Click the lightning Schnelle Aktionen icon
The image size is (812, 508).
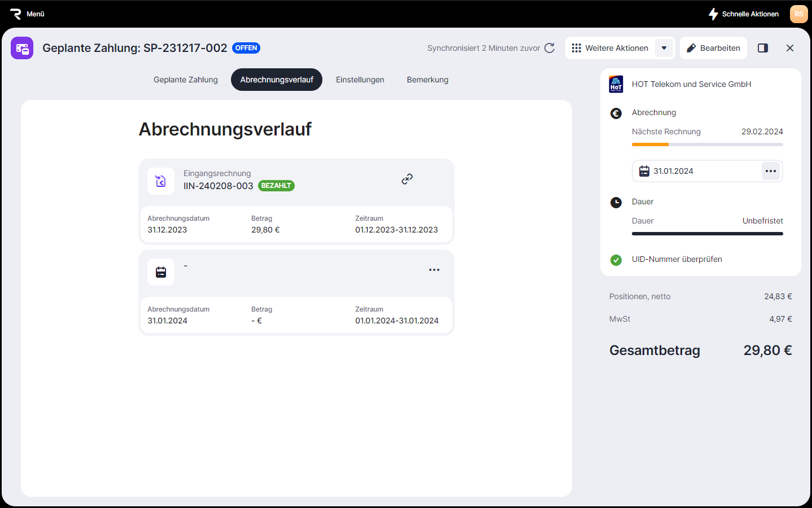[713, 14]
